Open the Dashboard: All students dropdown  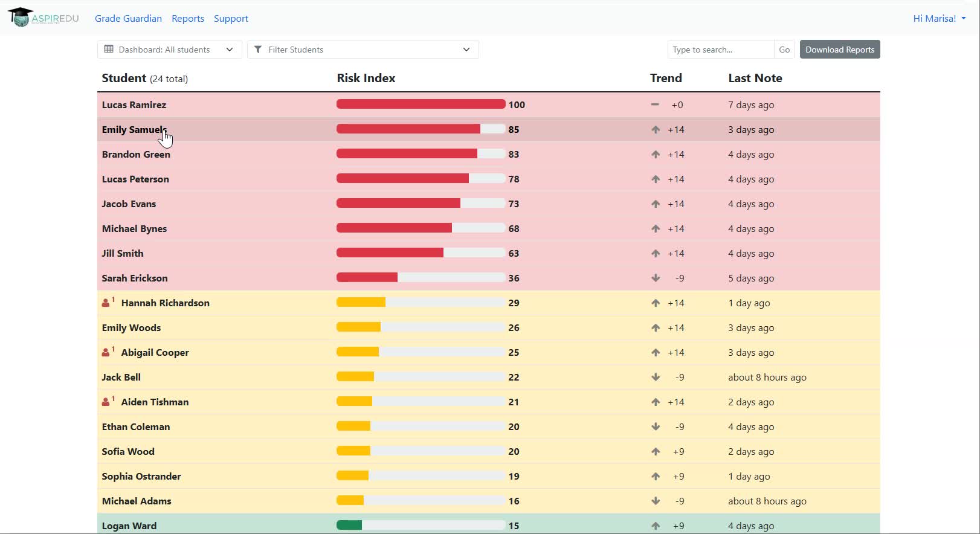pos(169,50)
